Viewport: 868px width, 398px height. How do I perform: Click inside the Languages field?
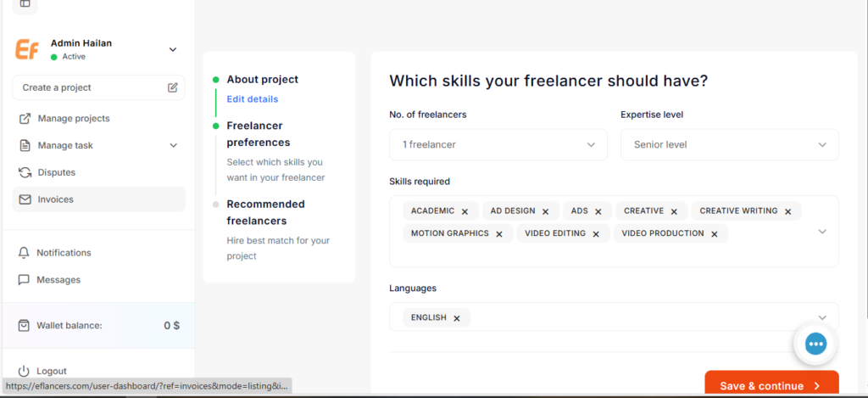636,317
